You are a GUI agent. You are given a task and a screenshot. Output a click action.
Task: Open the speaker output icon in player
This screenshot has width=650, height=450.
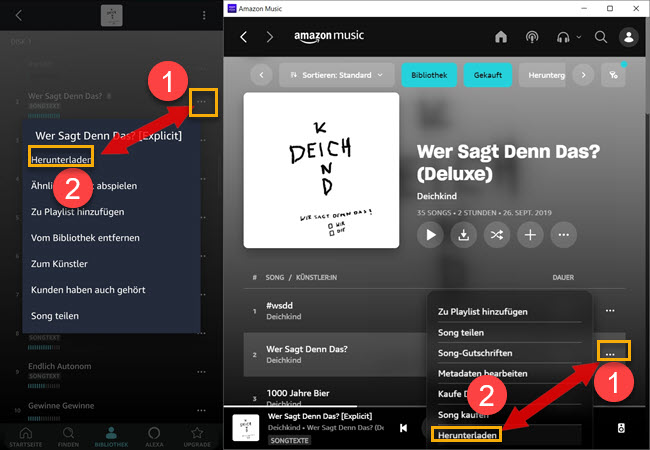[x=621, y=428]
